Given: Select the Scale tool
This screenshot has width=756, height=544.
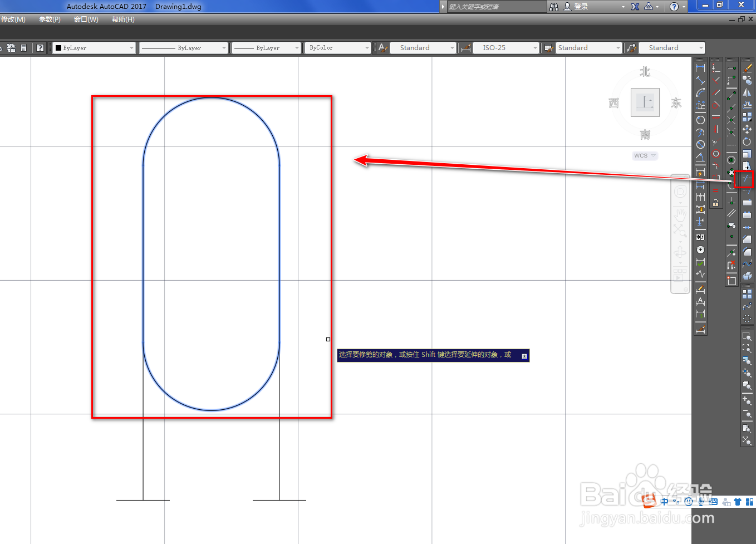Looking at the screenshot, I should pyautogui.click(x=747, y=154).
